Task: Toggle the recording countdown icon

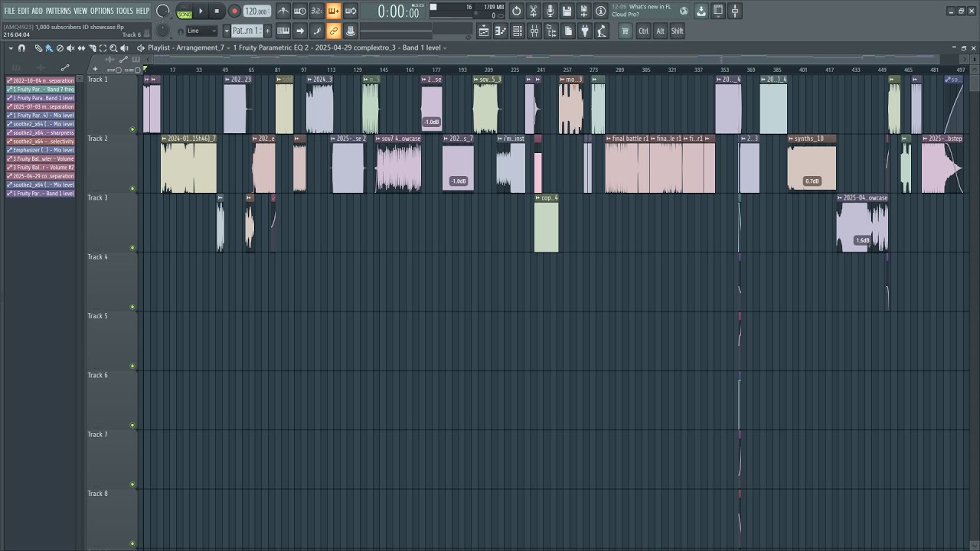Action: (316, 11)
